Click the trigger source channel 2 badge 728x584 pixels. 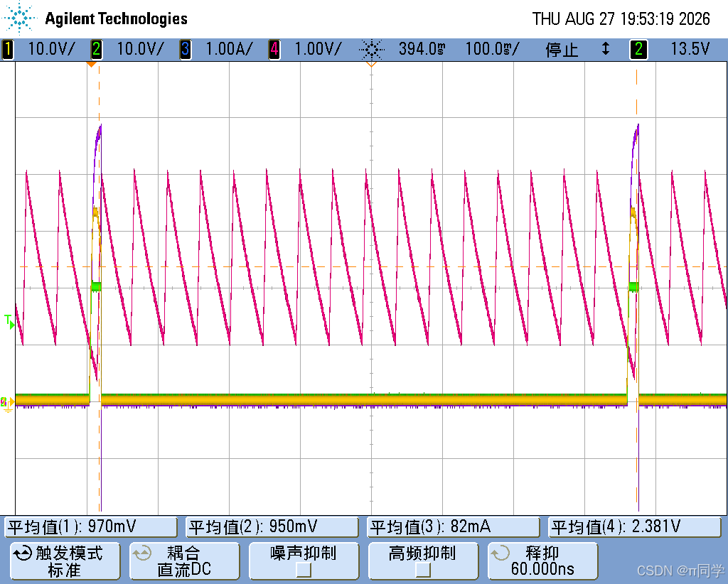pyautogui.click(x=638, y=49)
